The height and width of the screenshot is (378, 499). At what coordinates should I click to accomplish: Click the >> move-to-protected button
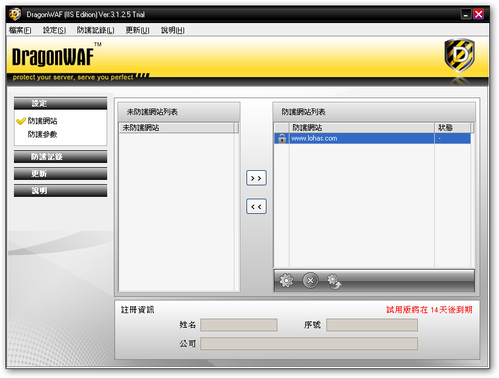click(x=256, y=178)
